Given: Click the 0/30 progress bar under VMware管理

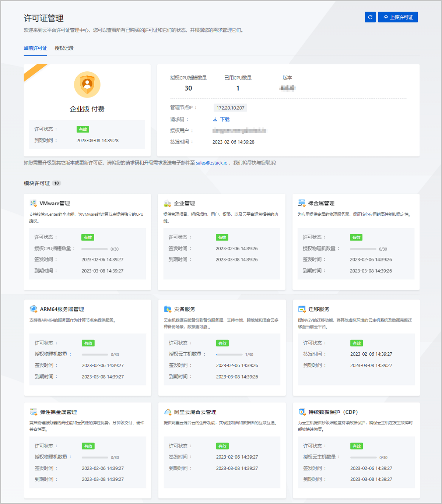Looking at the screenshot, I should pyautogui.click(x=95, y=249).
